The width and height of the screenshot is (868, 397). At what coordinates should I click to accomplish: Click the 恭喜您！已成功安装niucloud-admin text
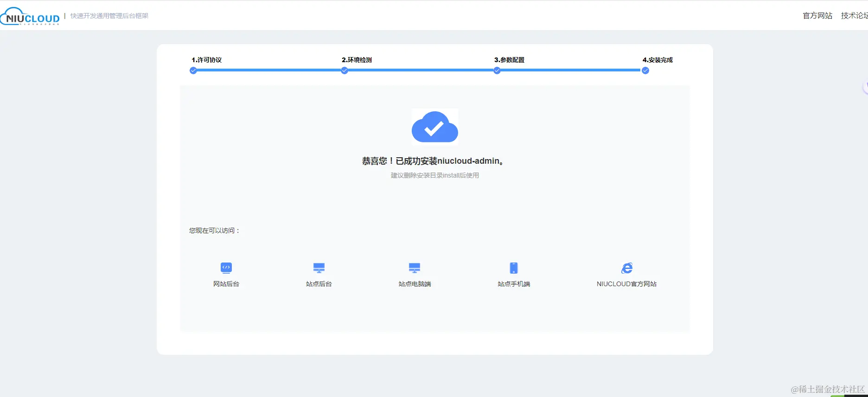point(434,161)
